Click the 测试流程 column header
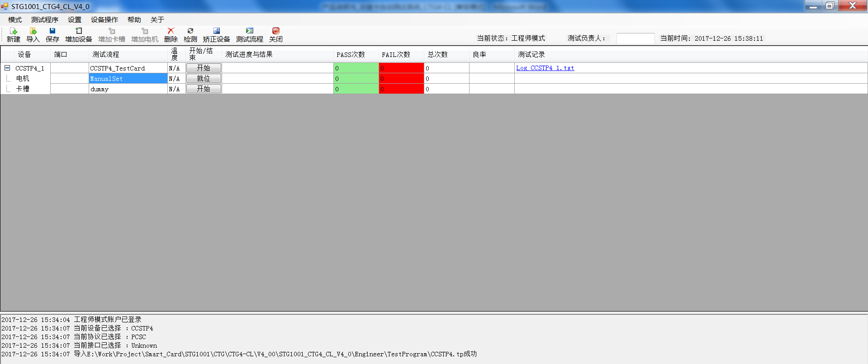The height and width of the screenshot is (364, 868). pyautogui.click(x=128, y=54)
